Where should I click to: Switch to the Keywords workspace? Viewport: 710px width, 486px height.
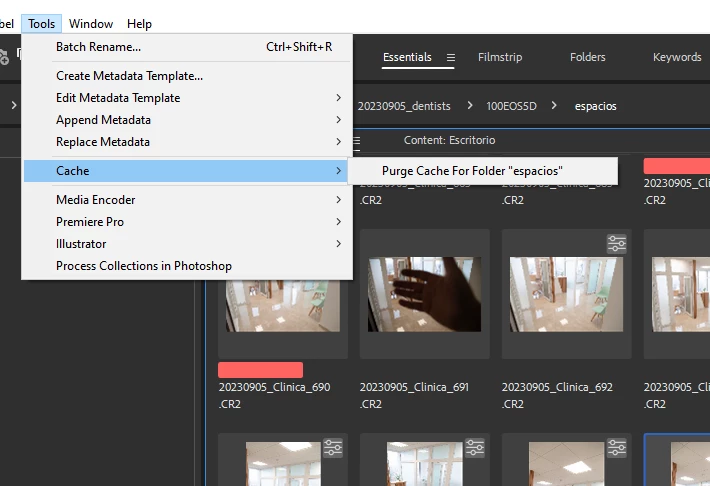click(x=677, y=57)
